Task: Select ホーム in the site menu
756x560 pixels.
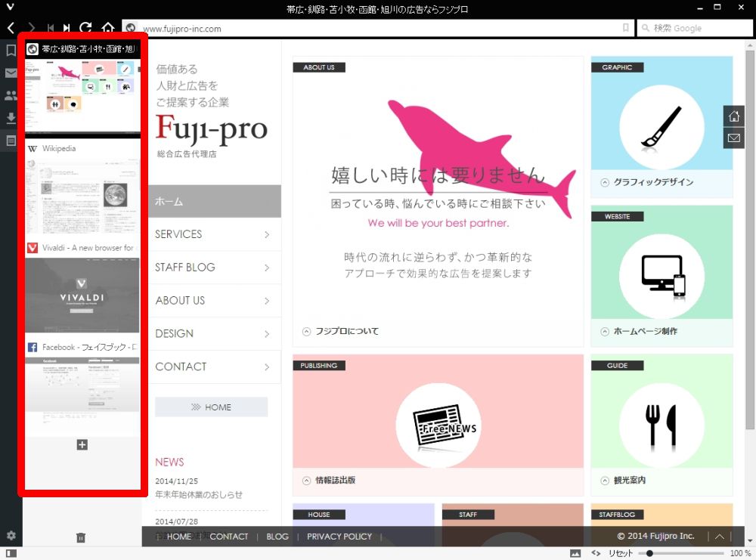Action: coord(215,202)
